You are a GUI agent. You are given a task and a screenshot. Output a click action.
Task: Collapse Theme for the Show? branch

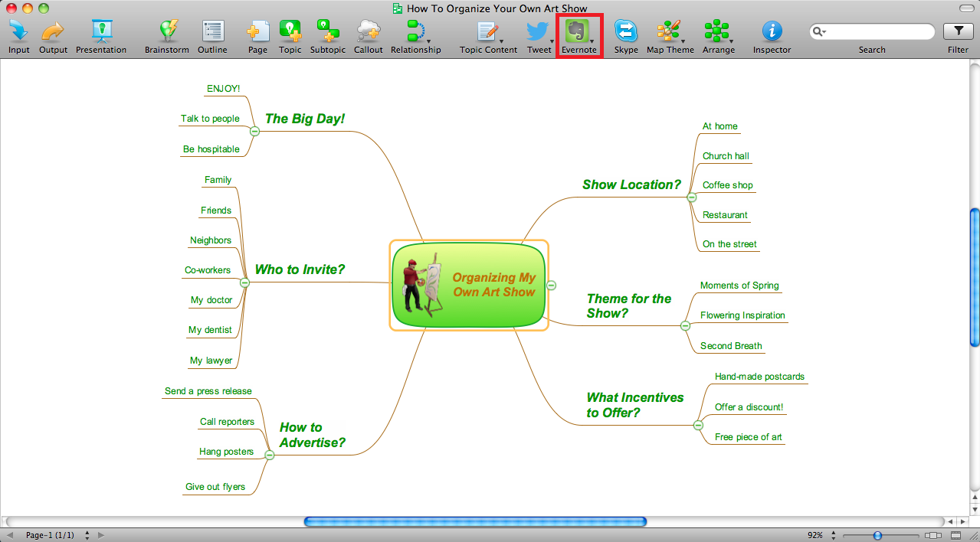[x=685, y=326]
